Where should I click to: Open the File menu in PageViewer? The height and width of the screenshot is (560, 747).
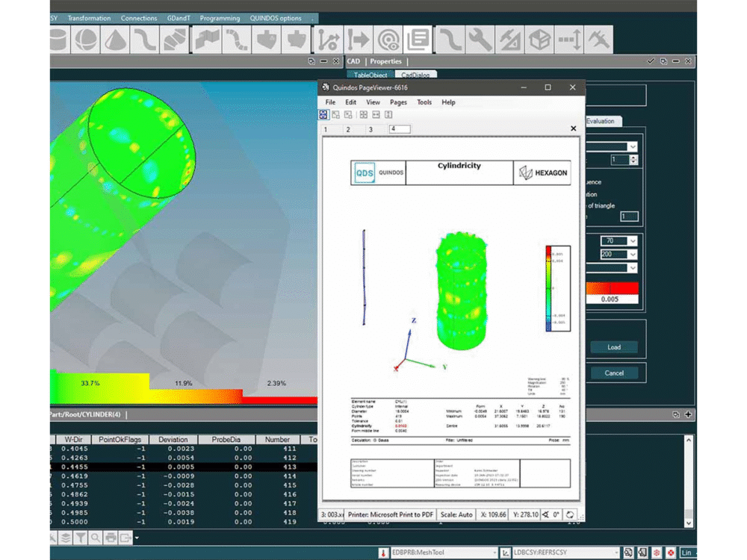(330, 102)
